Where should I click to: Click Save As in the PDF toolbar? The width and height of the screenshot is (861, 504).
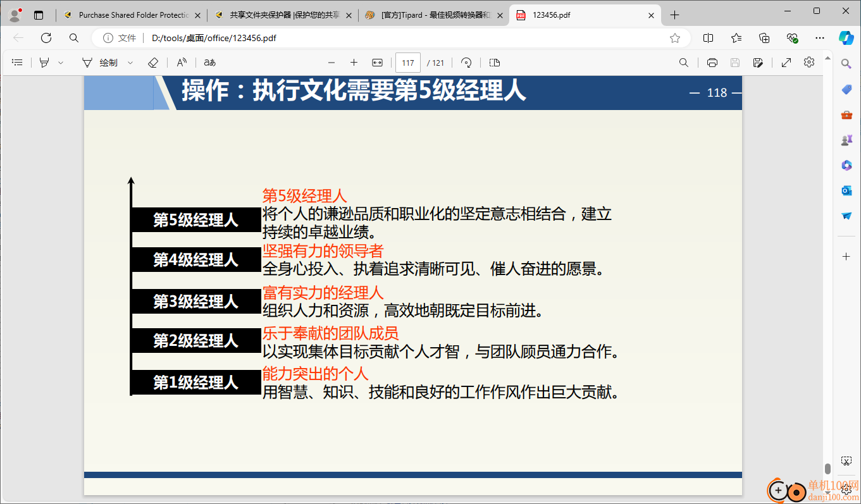tap(758, 63)
